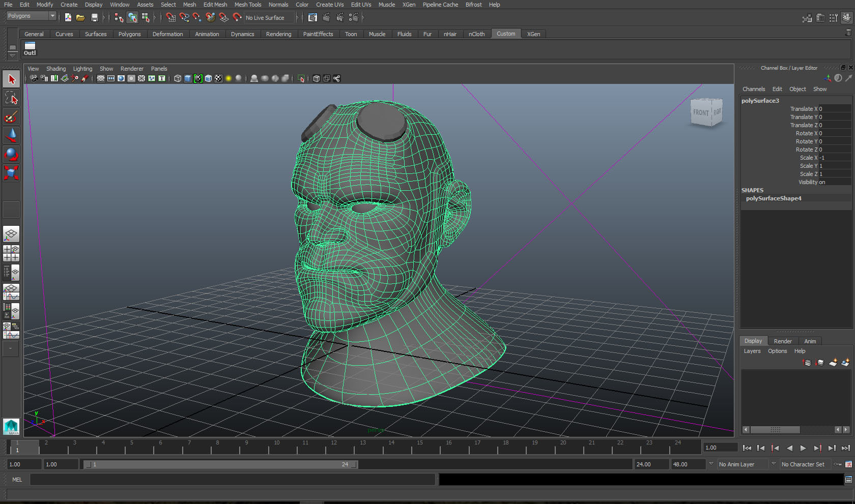Play animation backwards
Screen dimensions: 855x504
click(x=789, y=448)
